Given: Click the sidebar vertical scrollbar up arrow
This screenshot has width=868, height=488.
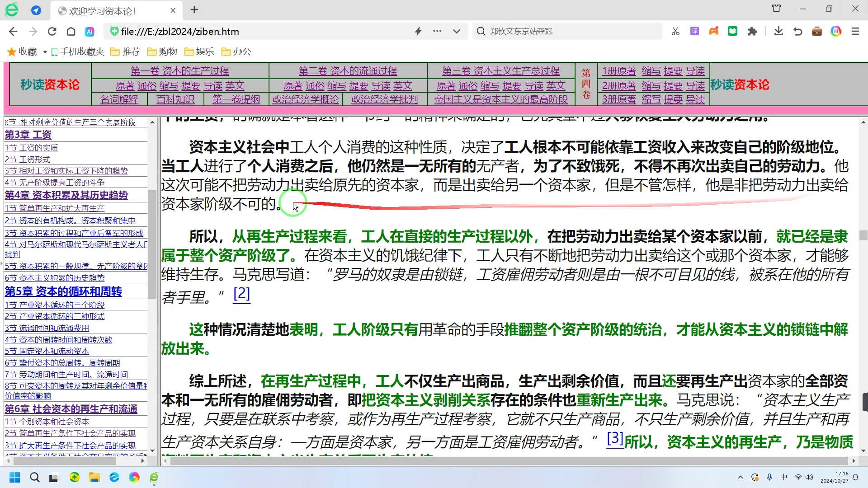Looking at the screenshot, I should 152,122.
